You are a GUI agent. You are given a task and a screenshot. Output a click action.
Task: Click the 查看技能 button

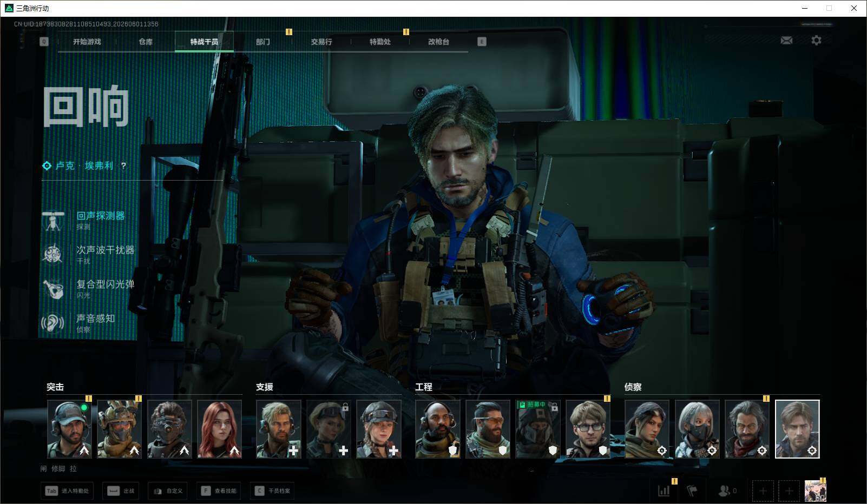point(219,491)
